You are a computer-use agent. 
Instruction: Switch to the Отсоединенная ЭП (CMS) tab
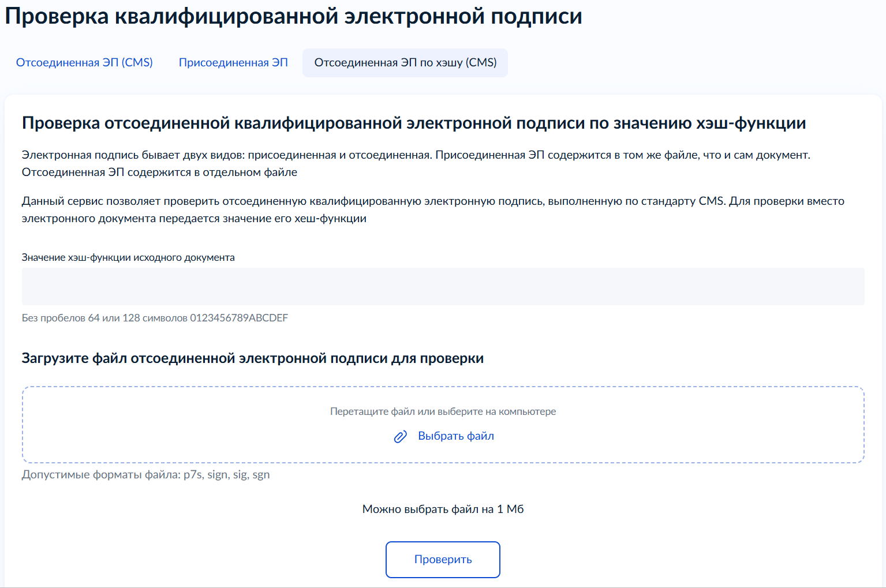pyautogui.click(x=84, y=63)
